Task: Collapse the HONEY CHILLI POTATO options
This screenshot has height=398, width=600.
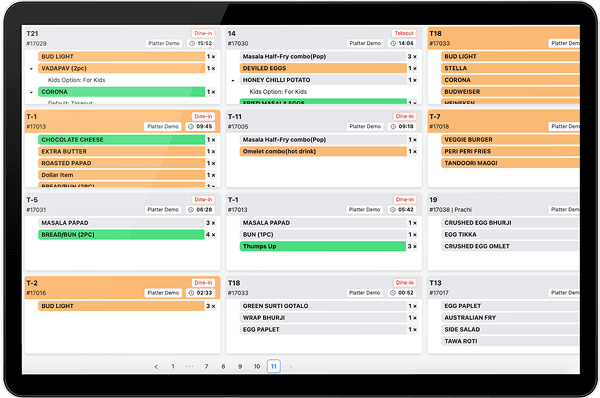Action: click(233, 80)
